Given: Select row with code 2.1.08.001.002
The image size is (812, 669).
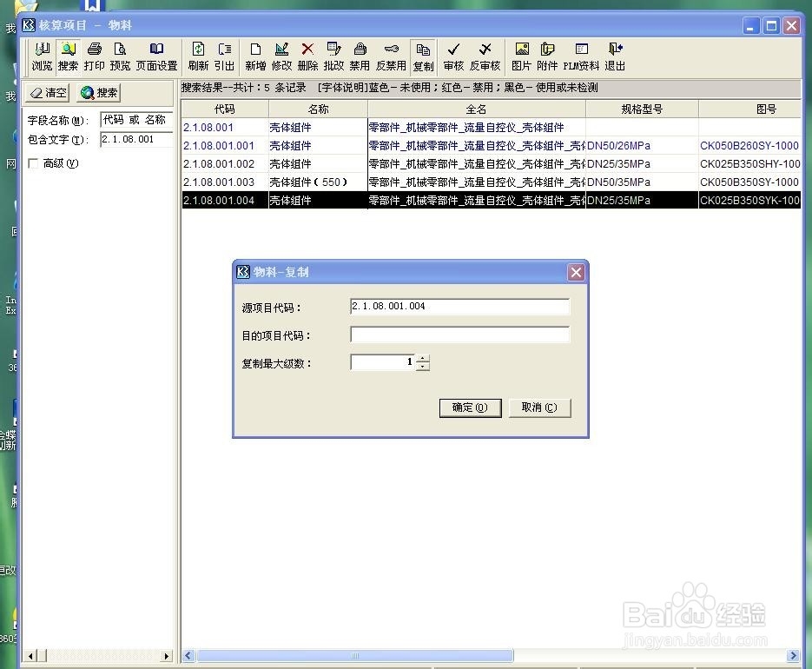Looking at the screenshot, I should 491,163.
